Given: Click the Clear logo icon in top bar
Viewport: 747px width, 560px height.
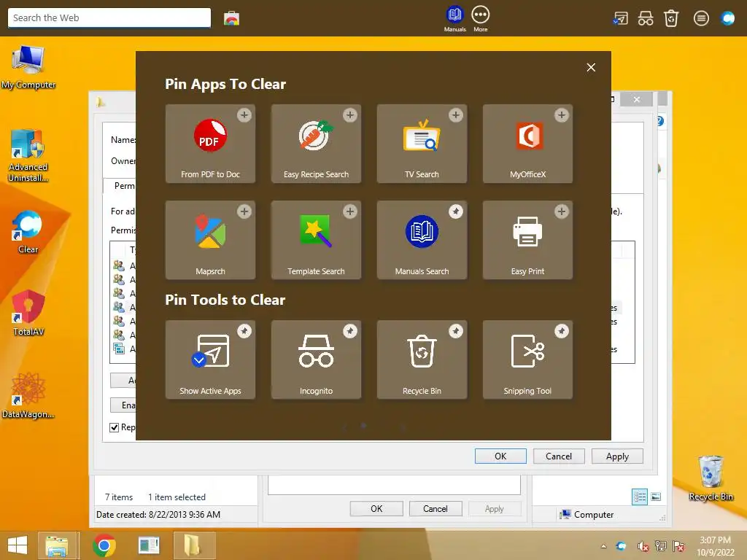Looking at the screenshot, I should pos(727,18).
